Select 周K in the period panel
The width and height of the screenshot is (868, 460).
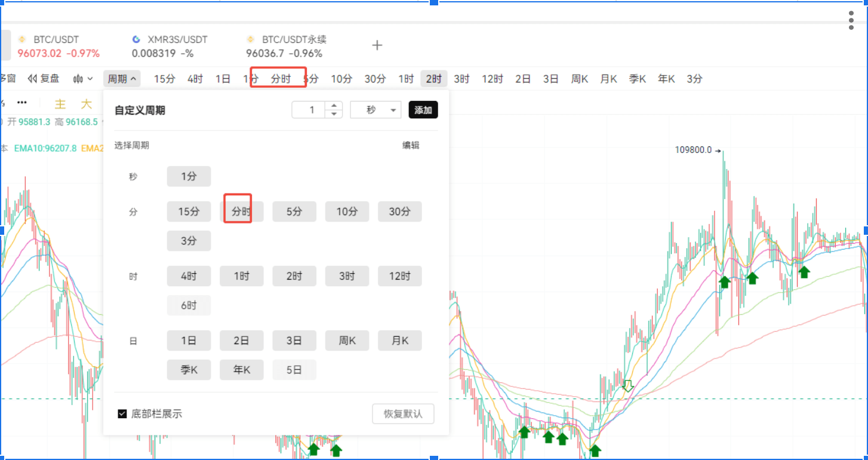(347, 341)
